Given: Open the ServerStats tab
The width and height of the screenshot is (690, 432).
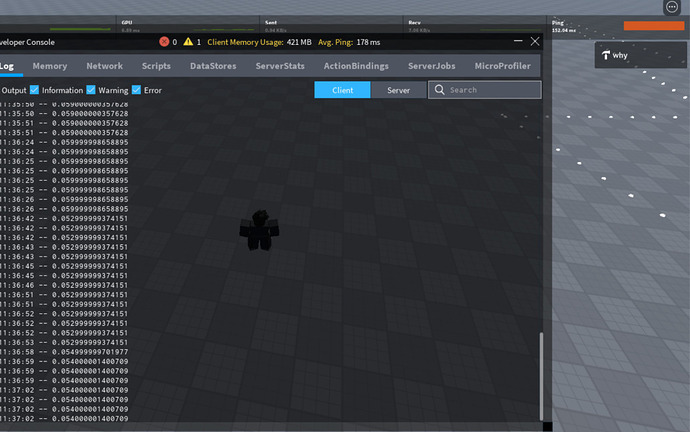Looking at the screenshot, I should click(280, 66).
